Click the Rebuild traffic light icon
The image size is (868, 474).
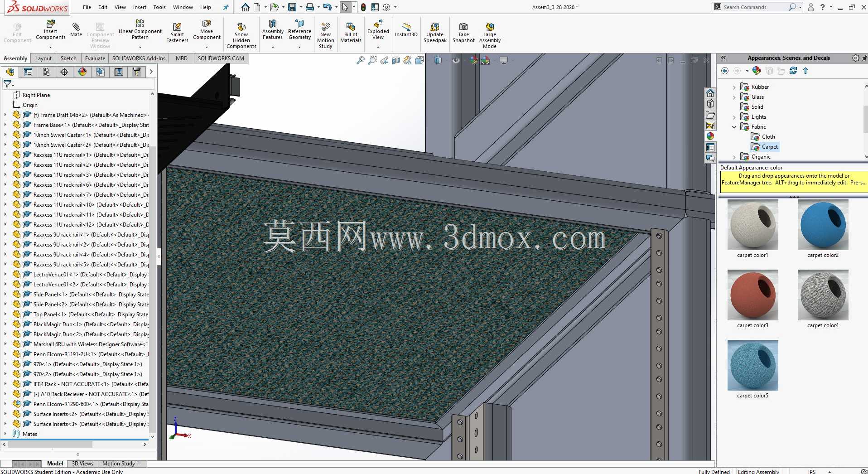[x=363, y=7]
